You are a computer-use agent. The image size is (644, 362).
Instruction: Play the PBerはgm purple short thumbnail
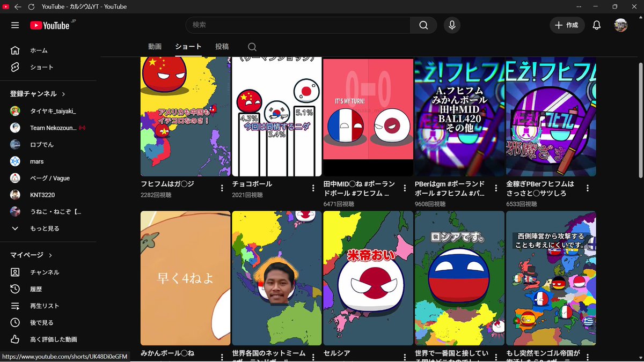pos(459,116)
